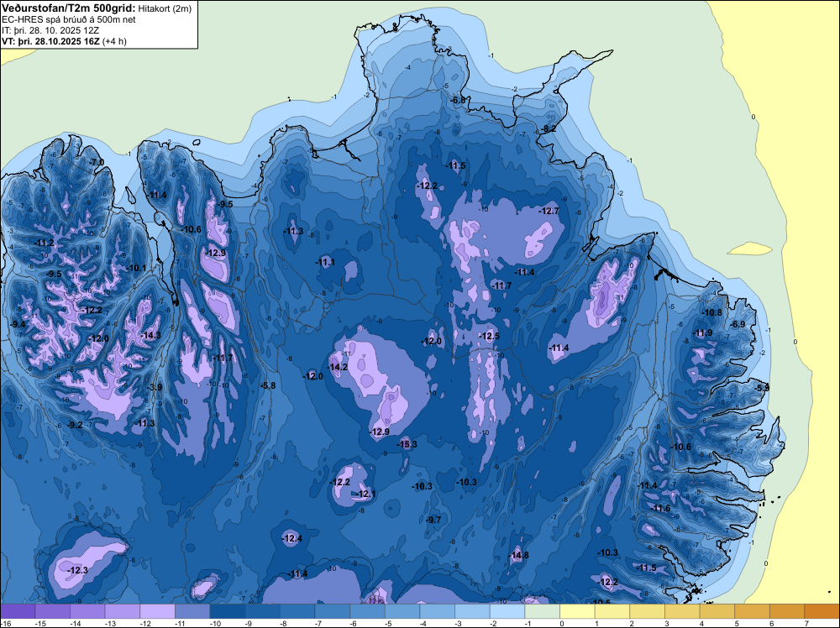This screenshot has width=840, height=628.
Task: Select the legend swatch between 3 and 4
Action: point(682,611)
